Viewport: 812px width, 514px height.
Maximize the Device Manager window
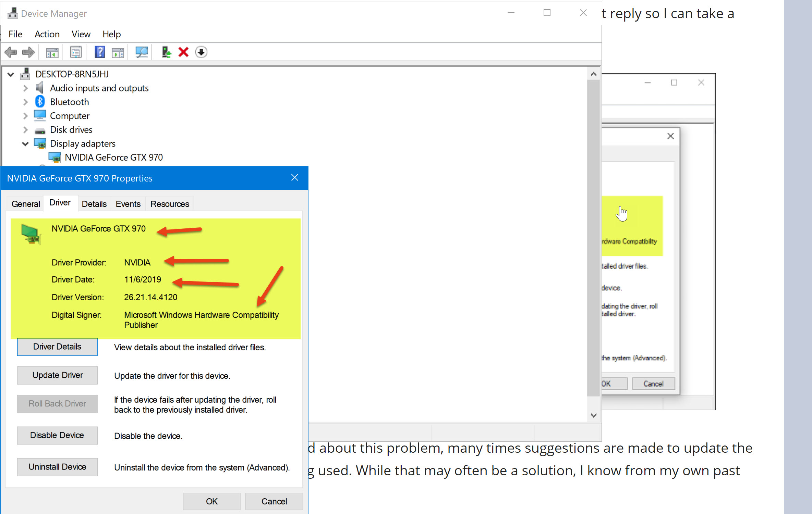tap(547, 13)
